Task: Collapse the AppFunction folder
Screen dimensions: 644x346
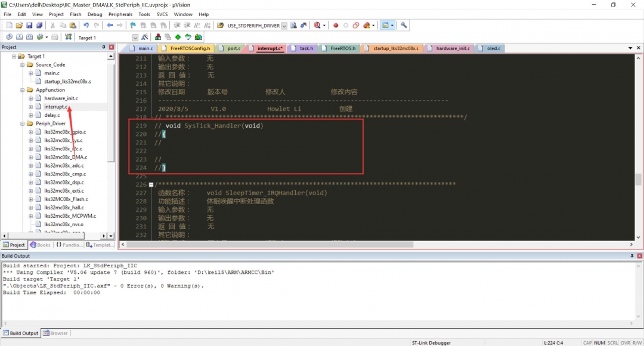Action: 23,90
